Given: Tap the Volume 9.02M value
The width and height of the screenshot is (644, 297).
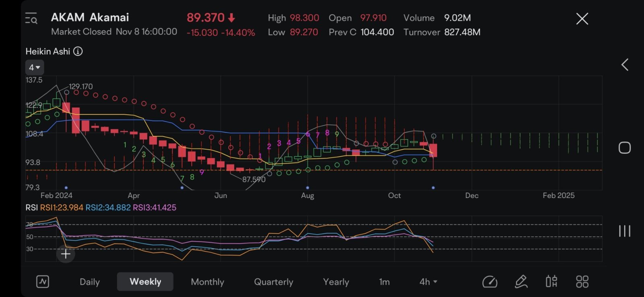Looking at the screenshot, I should click(x=457, y=18).
